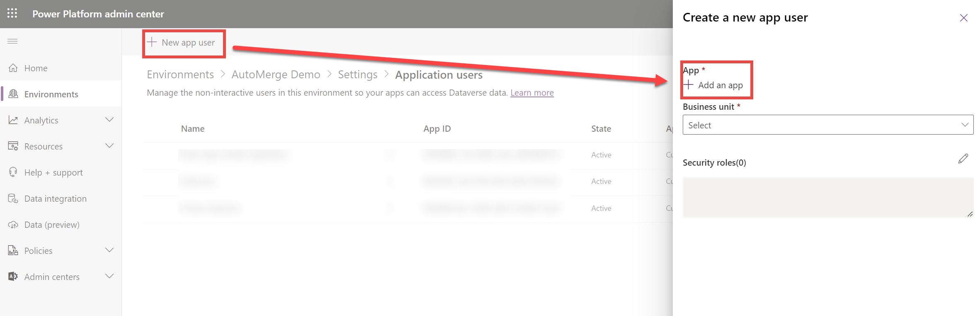Click Add an app in the panel
Screen dimensions: 980x316
click(713, 85)
